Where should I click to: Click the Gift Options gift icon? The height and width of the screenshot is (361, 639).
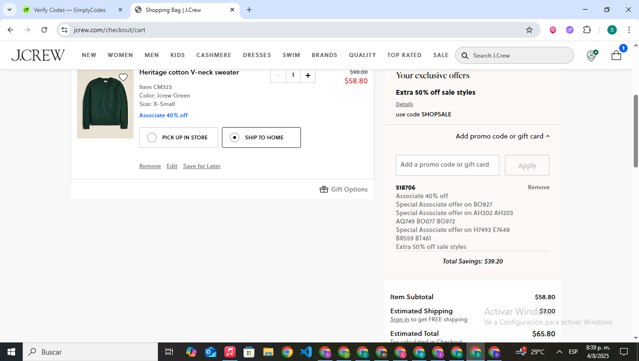point(324,189)
